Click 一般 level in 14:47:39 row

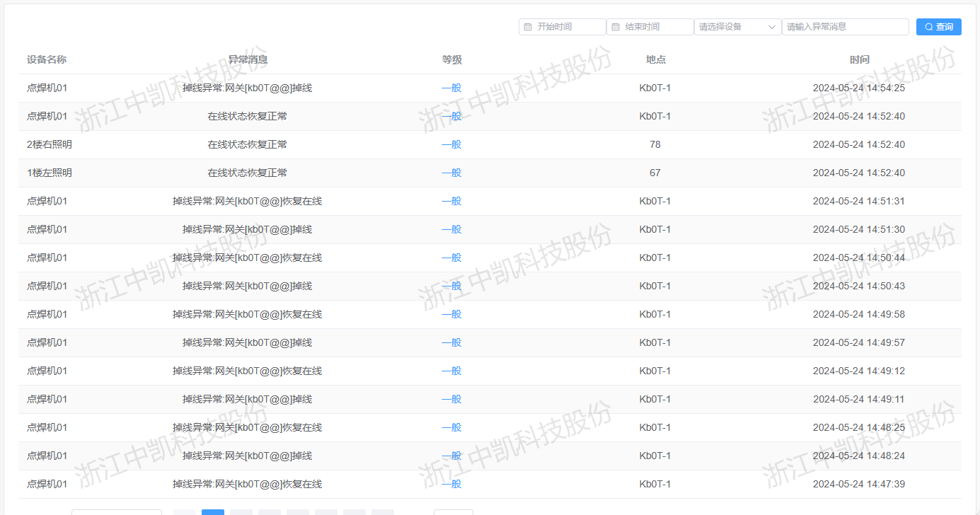click(x=451, y=484)
